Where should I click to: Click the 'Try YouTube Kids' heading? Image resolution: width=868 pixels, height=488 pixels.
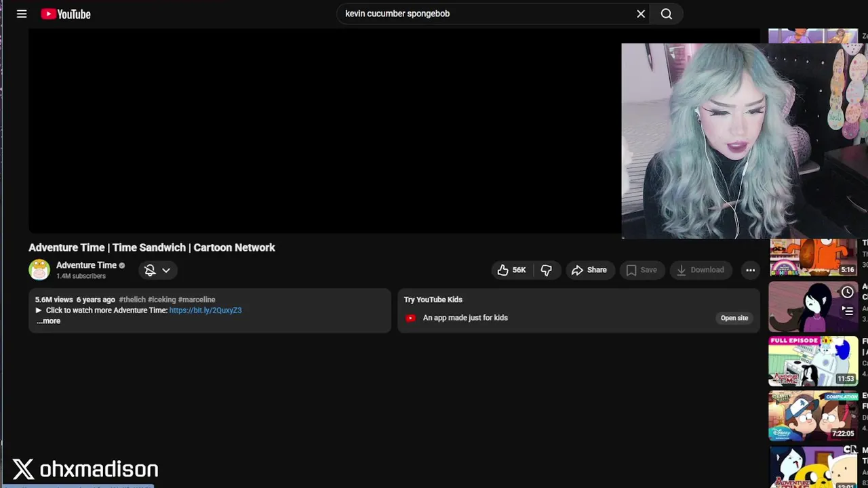433,300
